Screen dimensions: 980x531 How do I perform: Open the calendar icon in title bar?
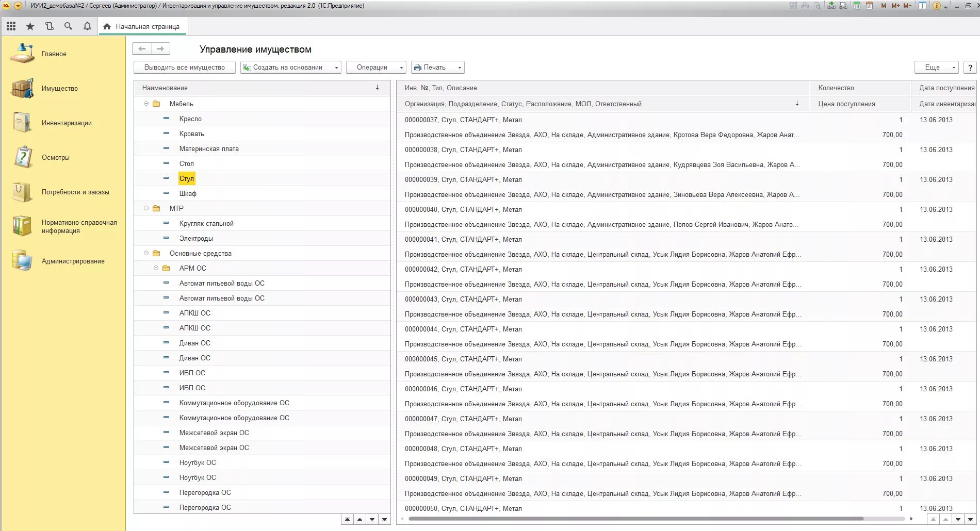[869, 6]
